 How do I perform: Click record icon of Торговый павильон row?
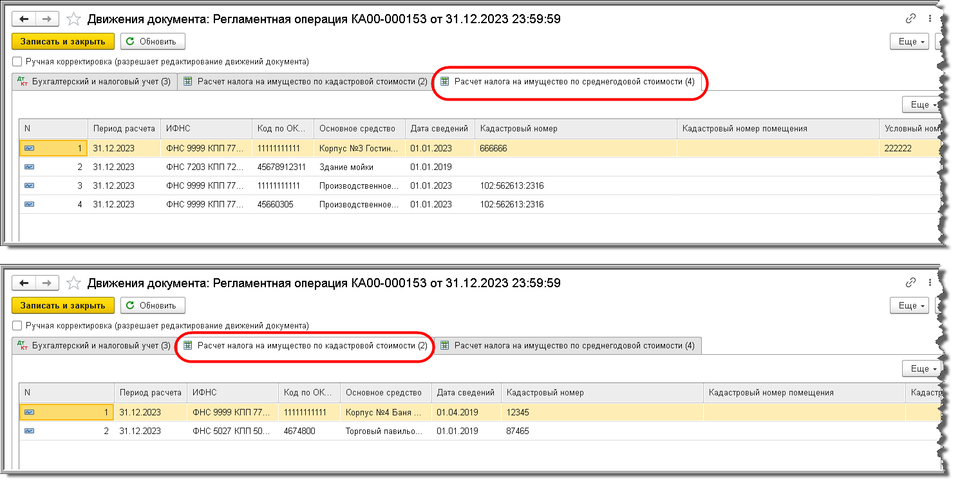30,431
